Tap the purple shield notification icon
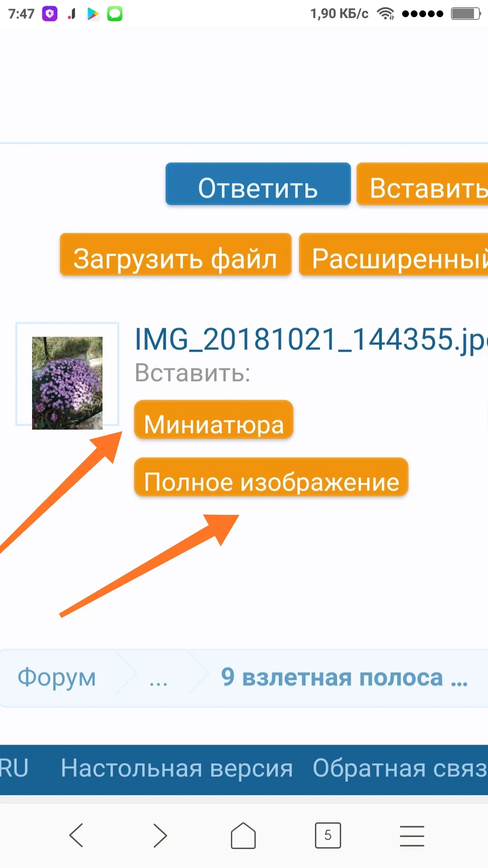Image resolution: width=488 pixels, height=868 pixels. 50,14
